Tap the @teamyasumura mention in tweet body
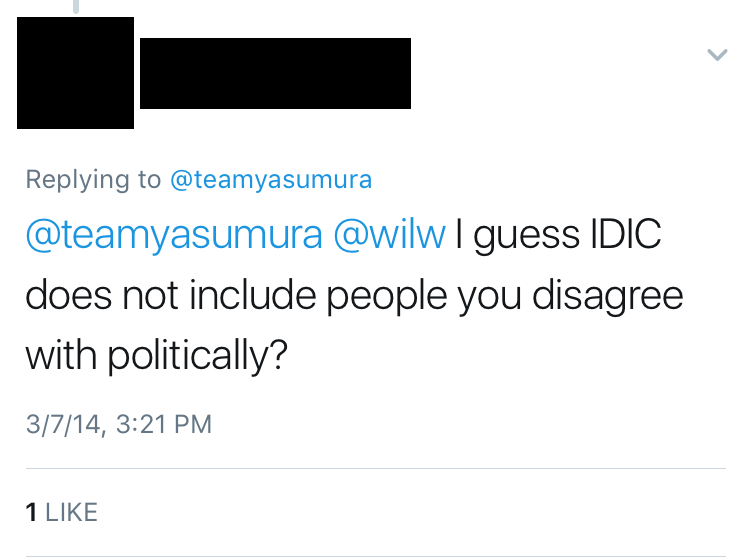The image size is (750, 557). click(174, 235)
